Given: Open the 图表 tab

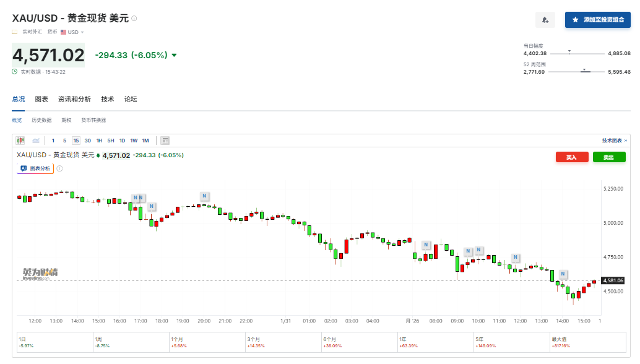Looking at the screenshot, I should tap(41, 99).
